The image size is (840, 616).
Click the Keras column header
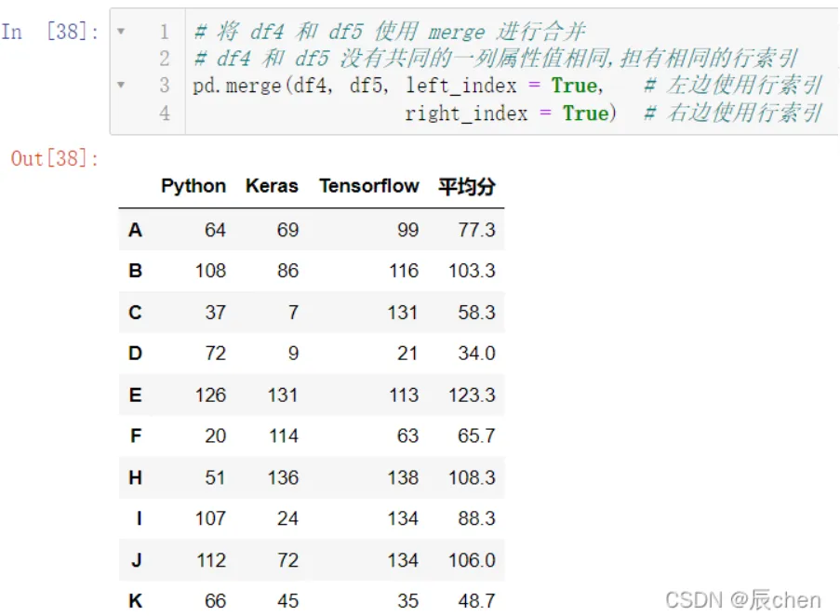click(272, 186)
